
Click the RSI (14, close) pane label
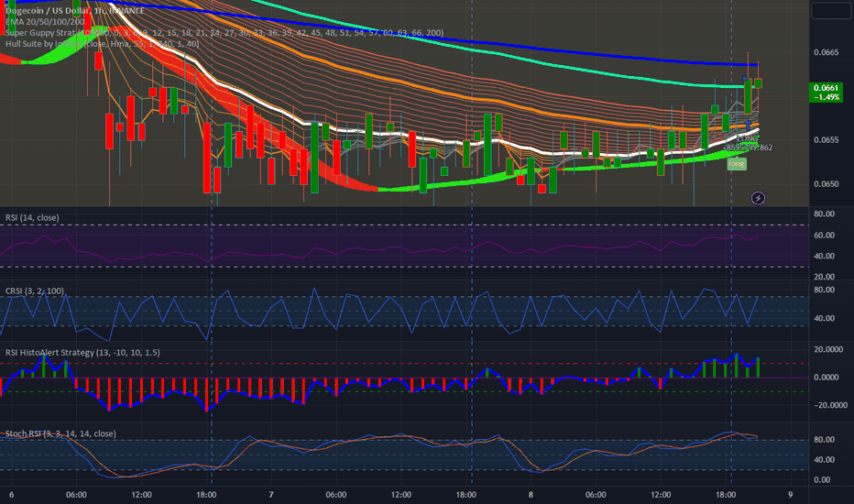click(x=32, y=217)
